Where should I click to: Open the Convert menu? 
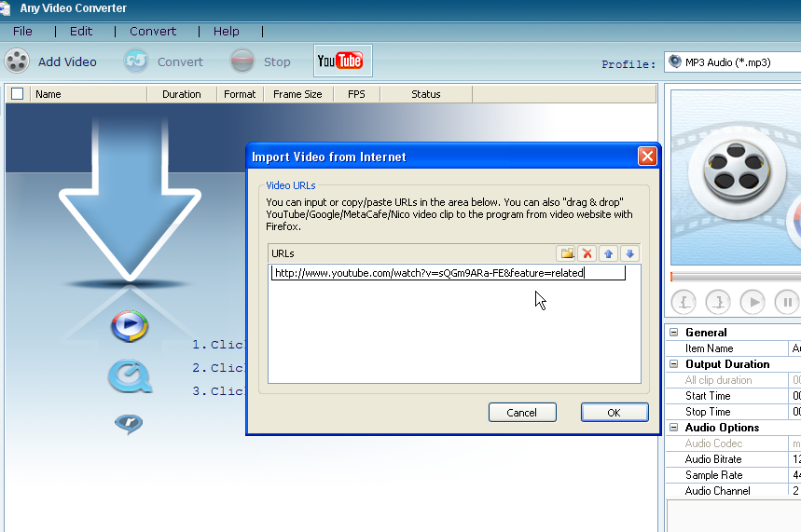153,31
